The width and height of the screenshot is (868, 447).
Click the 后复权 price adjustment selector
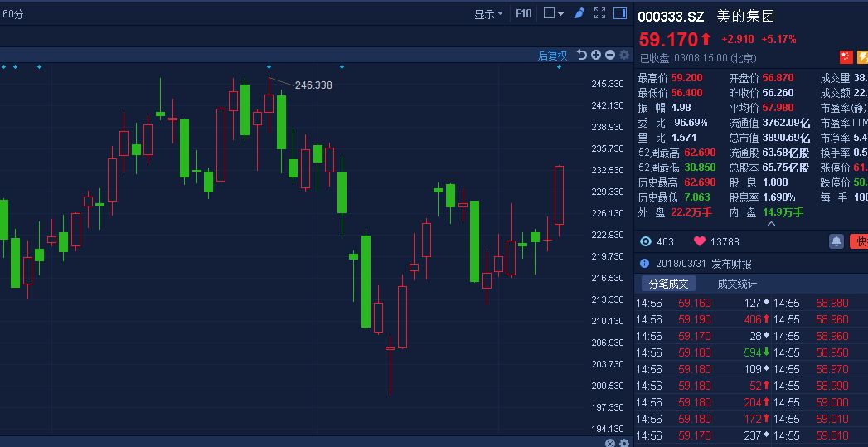pyautogui.click(x=552, y=56)
